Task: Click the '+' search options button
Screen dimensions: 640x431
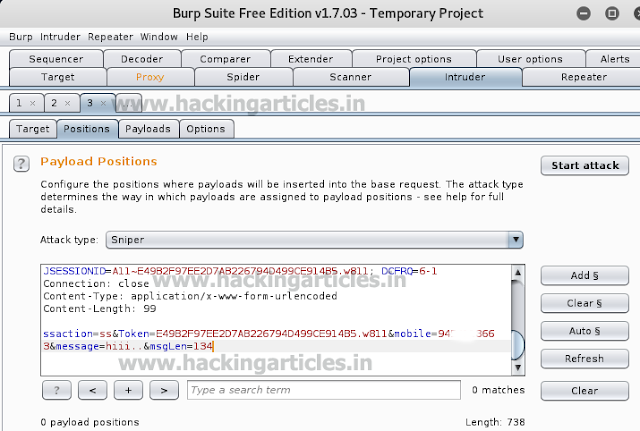Action: click(x=128, y=391)
